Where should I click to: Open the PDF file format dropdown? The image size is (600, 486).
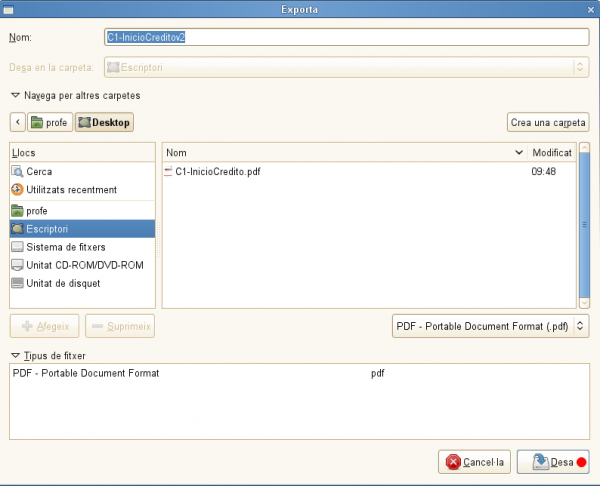coord(489,325)
